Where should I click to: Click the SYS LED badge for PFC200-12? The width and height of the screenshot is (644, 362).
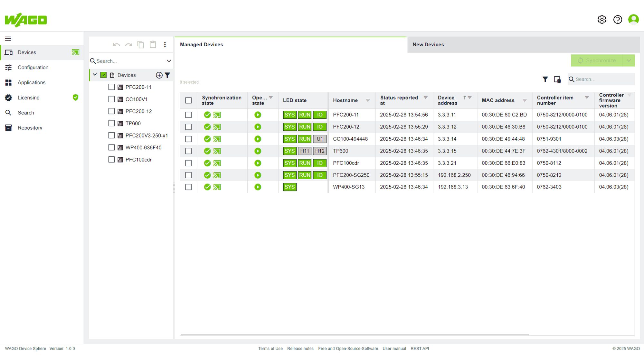(289, 127)
